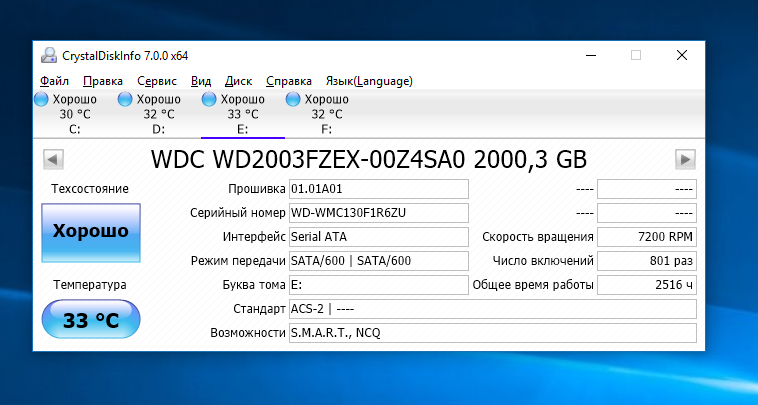Click the Стандарт label
The height and width of the screenshot is (405, 758).
coord(259,309)
